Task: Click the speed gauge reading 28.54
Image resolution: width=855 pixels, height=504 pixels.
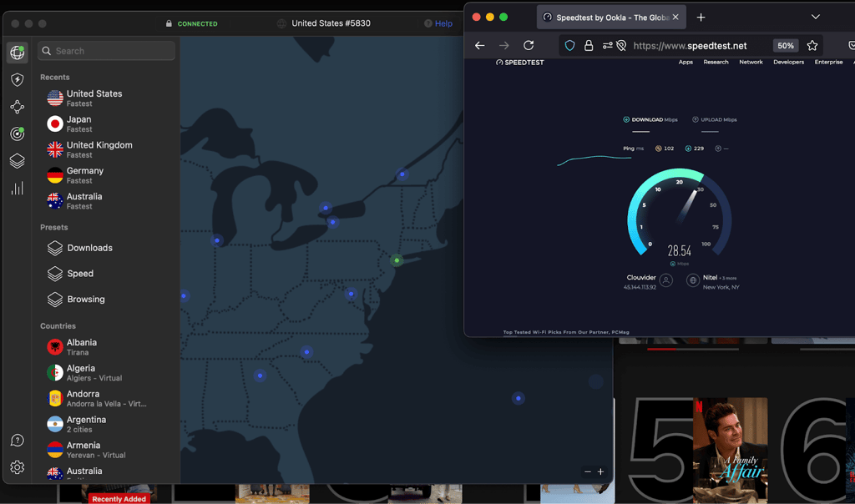Action: point(680,250)
